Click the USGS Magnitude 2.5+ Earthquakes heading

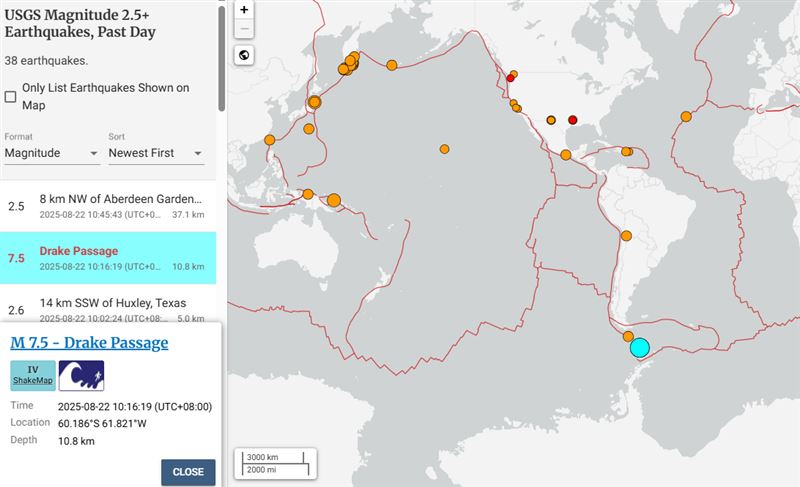pyautogui.click(x=80, y=23)
